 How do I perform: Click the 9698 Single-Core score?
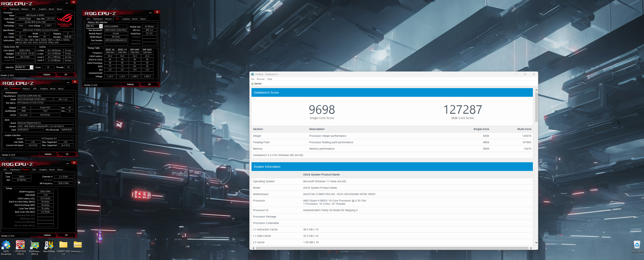pyautogui.click(x=322, y=109)
